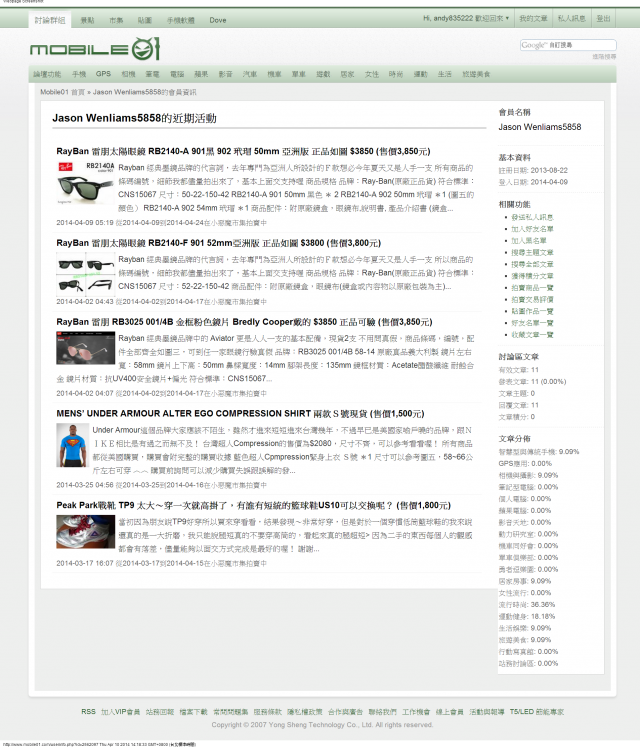The height and width of the screenshot is (748, 640).
Task: Open 檔案下載 in the footer
Action: [x=193, y=712]
